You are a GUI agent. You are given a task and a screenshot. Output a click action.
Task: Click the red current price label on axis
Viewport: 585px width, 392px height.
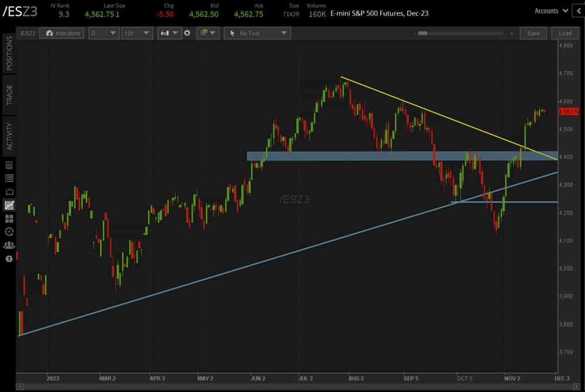coord(569,111)
